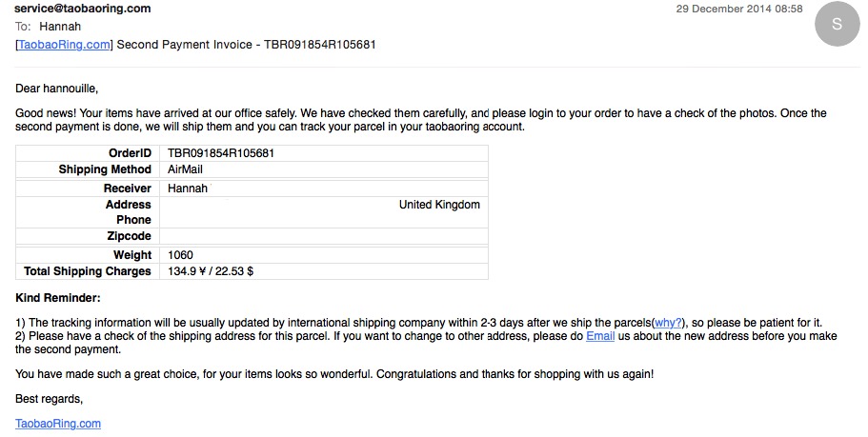The width and height of the screenshot is (868, 437).
Task: Click the United Kingdom address text
Action: (x=439, y=205)
